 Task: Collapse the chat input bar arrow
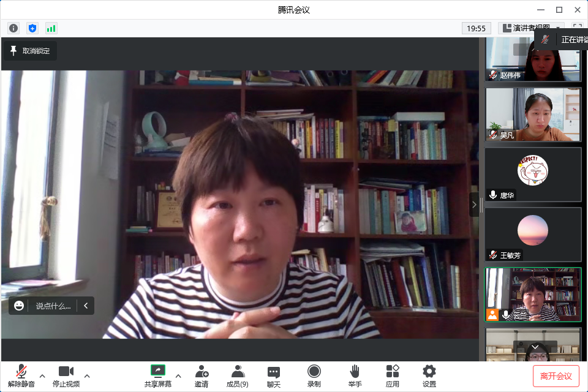86,306
